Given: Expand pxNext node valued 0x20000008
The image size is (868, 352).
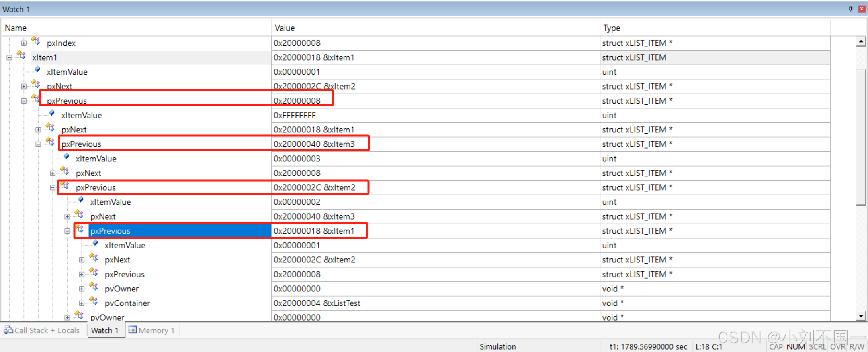Looking at the screenshot, I should click(x=53, y=173).
